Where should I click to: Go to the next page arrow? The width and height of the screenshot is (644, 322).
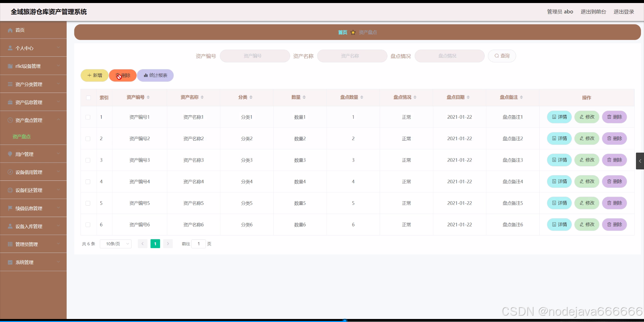pos(168,244)
